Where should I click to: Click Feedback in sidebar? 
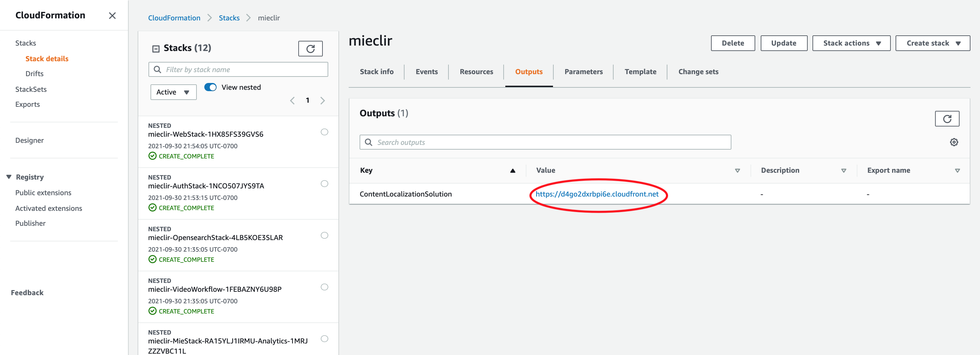(x=27, y=293)
